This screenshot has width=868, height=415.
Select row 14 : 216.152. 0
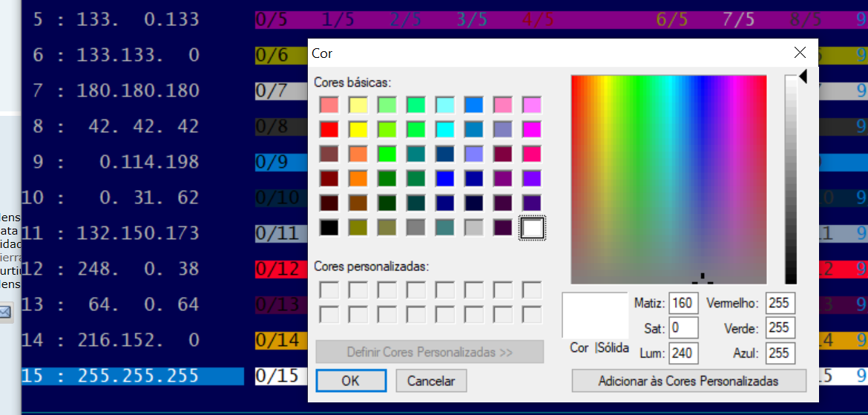111,340
